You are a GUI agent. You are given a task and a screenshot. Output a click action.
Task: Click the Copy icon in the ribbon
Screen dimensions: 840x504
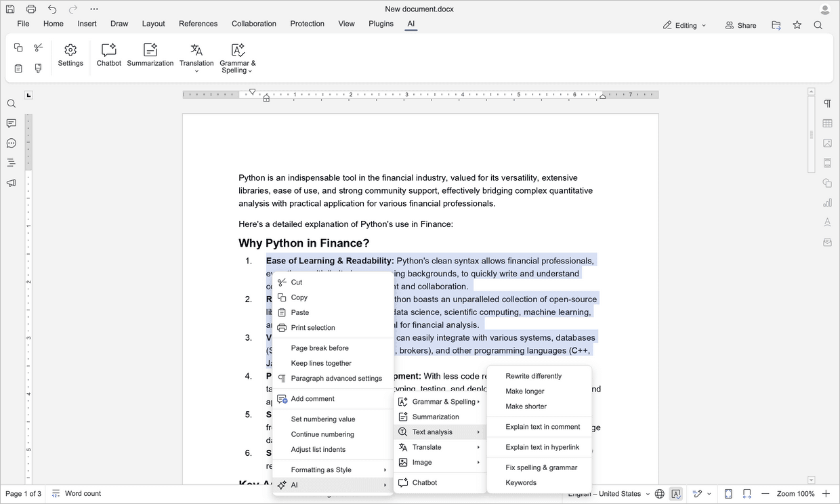[x=18, y=47]
